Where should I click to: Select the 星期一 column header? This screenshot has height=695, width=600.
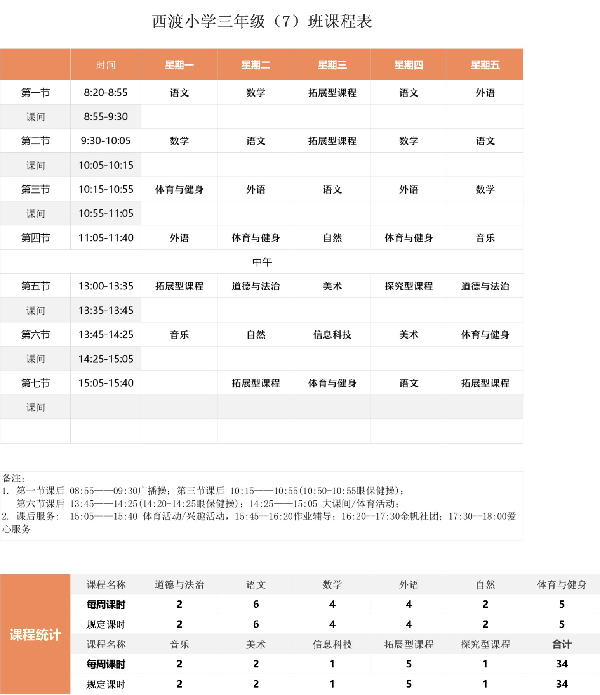click(x=179, y=65)
